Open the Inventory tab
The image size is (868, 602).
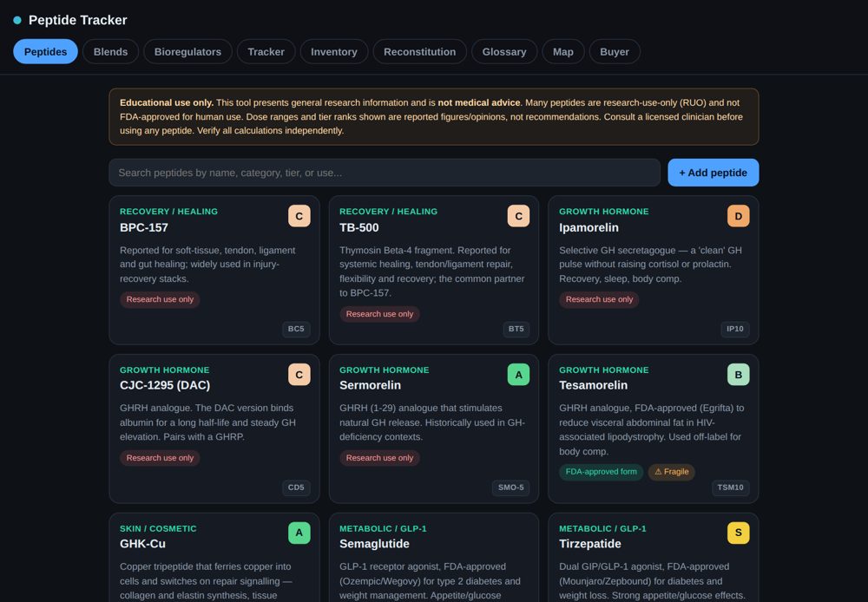[x=334, y=51]
